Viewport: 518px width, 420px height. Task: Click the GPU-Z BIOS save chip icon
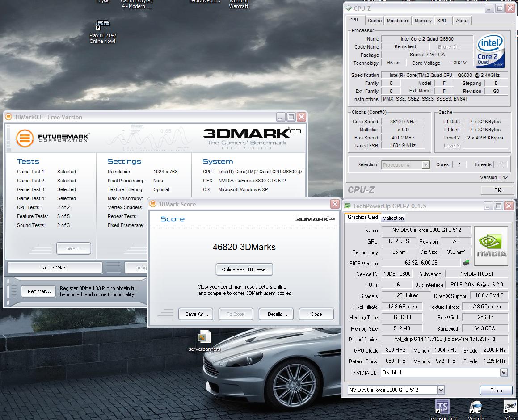(x=466, y=263)
